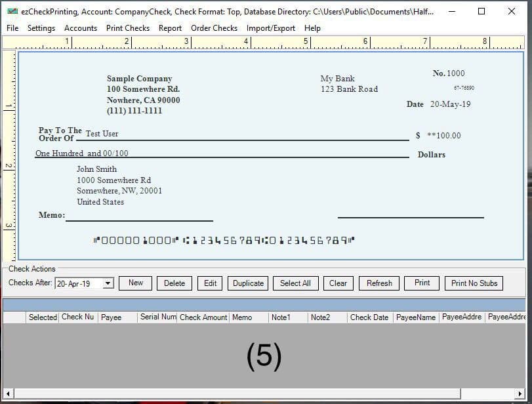The width and height of the screenshot is (532, 404).
Task: Click the ezCheckPrinting app icon in title bar
Action: point(12,11)
